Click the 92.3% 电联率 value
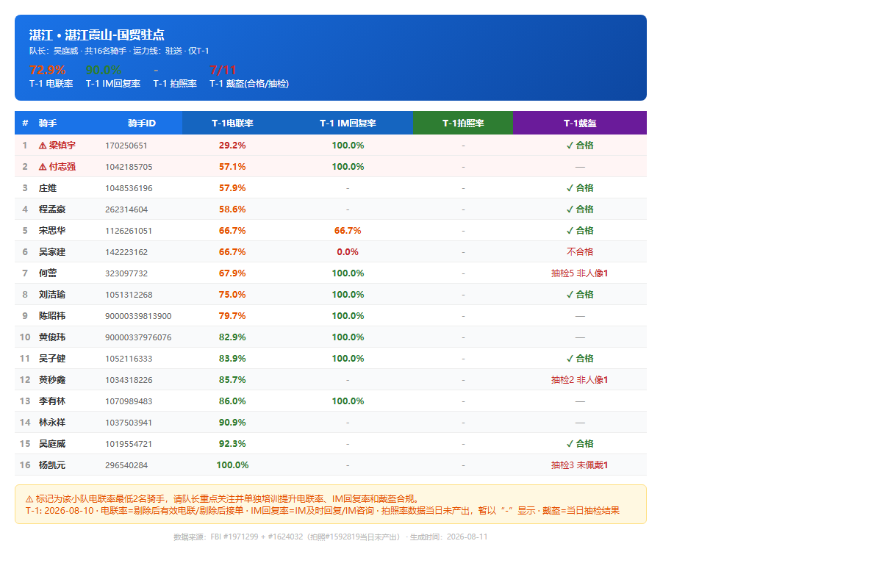 [232, 444]
